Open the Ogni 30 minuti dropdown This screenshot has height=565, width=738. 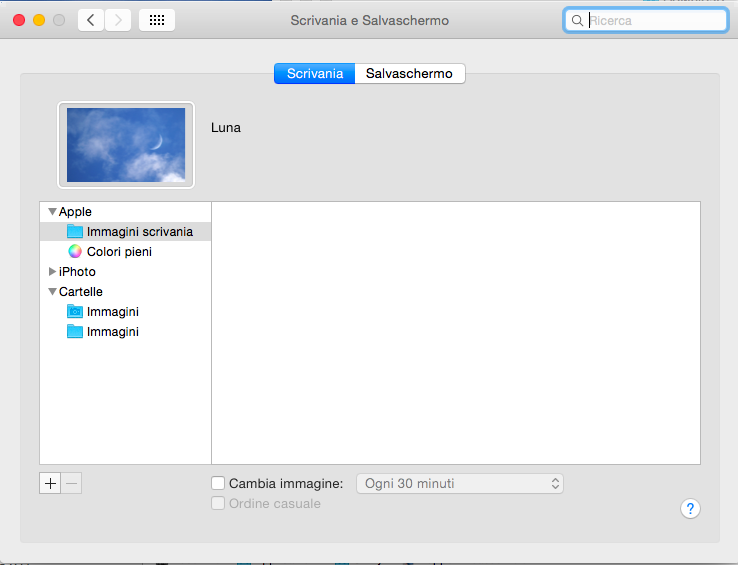point(460,484)
